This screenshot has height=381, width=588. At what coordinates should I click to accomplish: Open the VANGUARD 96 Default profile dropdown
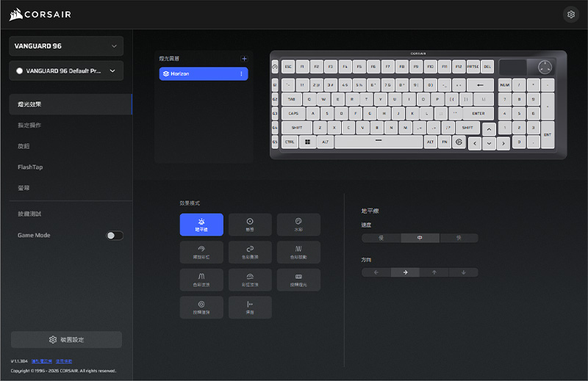click(66, 71)
